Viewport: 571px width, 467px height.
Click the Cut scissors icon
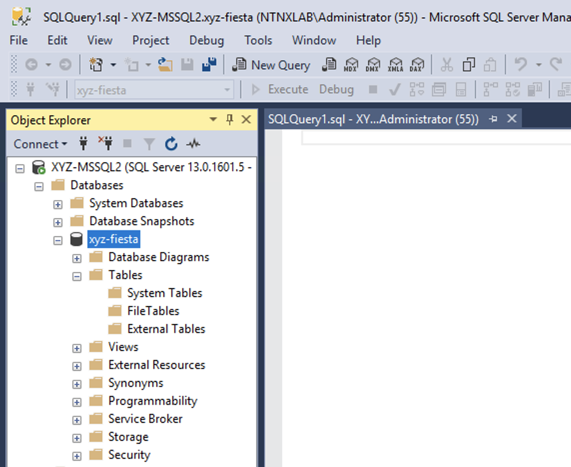[x=447, y=65]
